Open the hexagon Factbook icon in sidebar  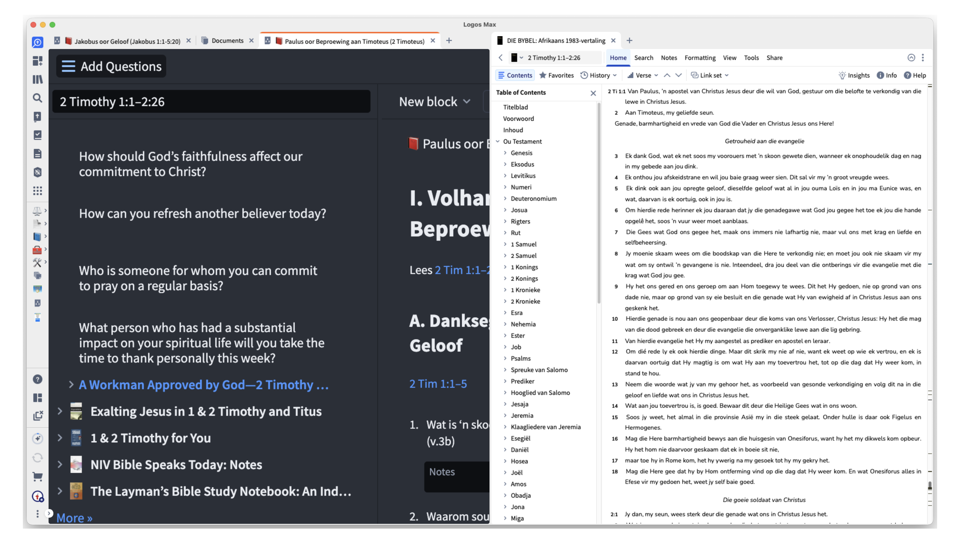point(37,172)
